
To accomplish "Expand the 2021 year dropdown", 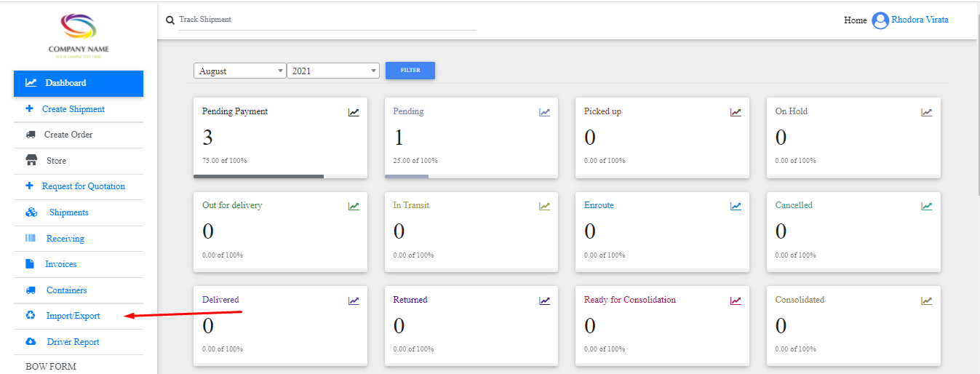I will [333, 71].
